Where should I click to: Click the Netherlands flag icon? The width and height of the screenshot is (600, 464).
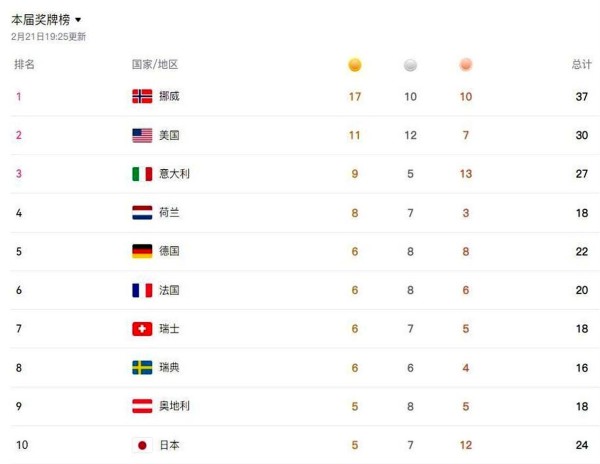click(142, 212)
